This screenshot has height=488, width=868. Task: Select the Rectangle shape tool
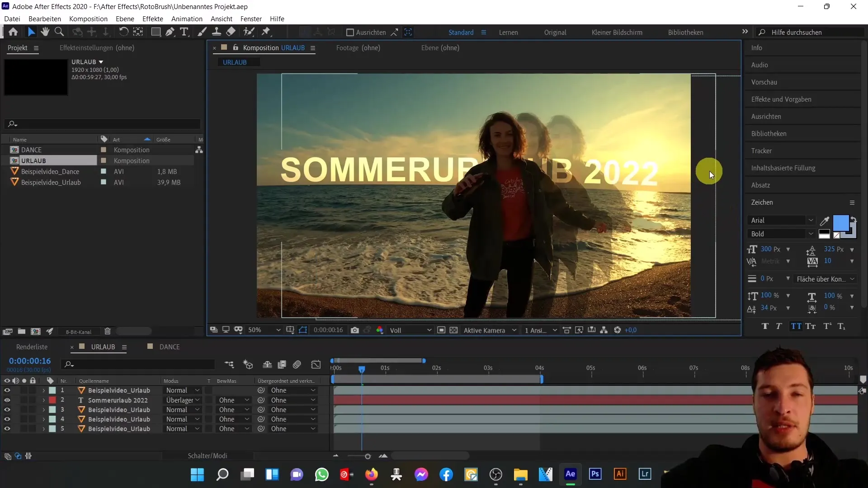tap(156, 32)
